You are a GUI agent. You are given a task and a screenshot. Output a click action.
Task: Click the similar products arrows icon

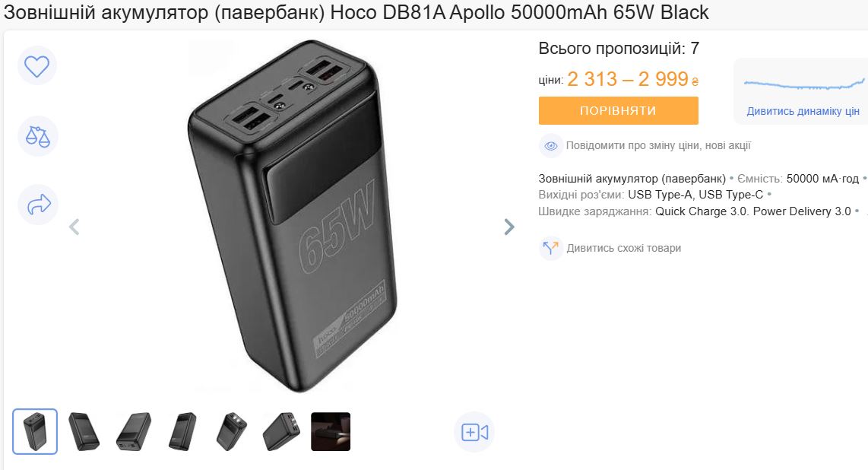coord(551,248)
